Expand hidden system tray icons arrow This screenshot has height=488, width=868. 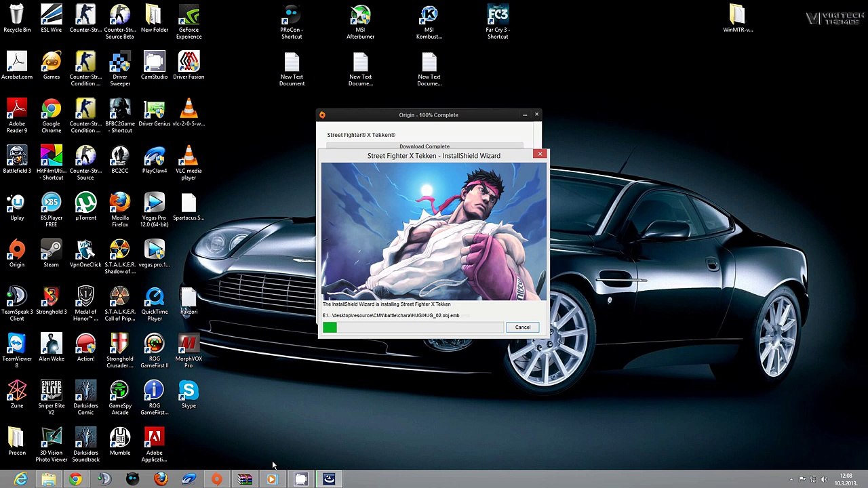point(791,479)
